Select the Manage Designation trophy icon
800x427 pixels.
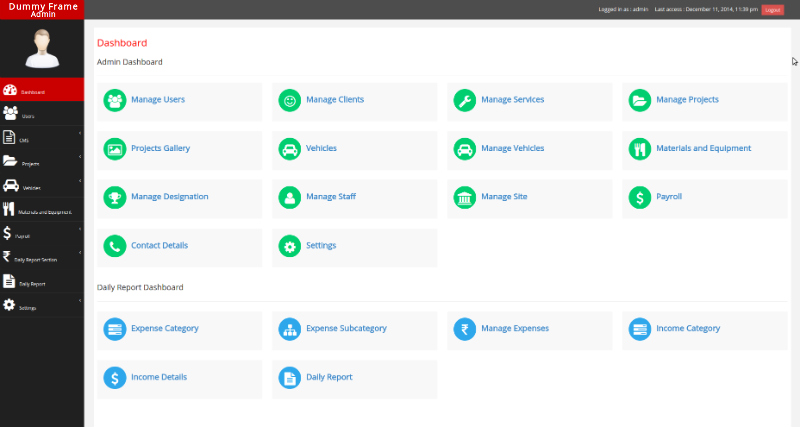(x=115, y=197)
